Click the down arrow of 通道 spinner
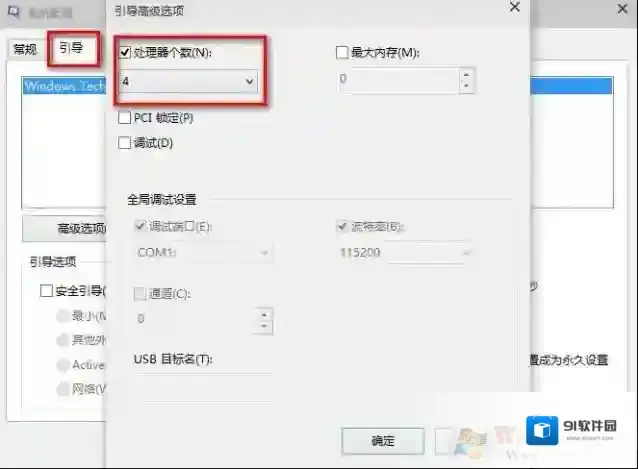Viewport: 638px width, 469px height. point(264,326)
